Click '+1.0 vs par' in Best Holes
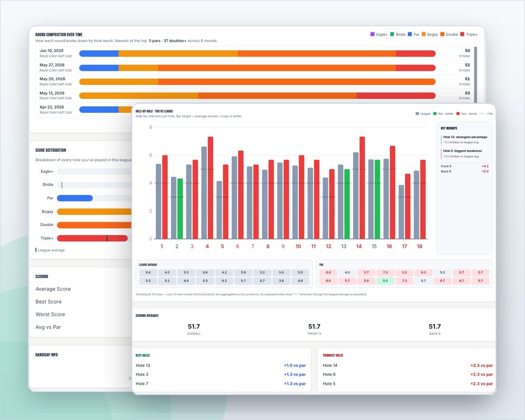Screen dimensions: 525x420 295,365
